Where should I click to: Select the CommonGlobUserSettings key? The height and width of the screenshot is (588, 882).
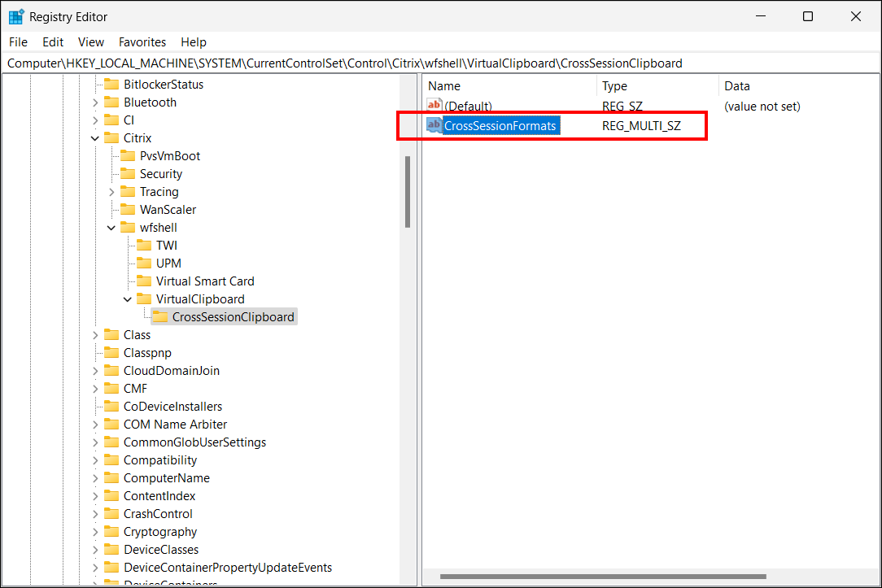194,442
